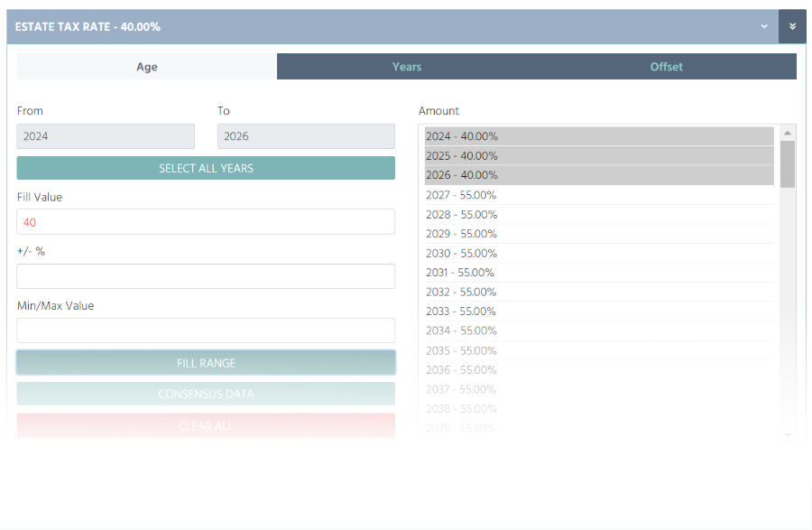Click CLEAR ALL to reset values
The height and width of the screenshot is (530, 812).
click(206, 423)
